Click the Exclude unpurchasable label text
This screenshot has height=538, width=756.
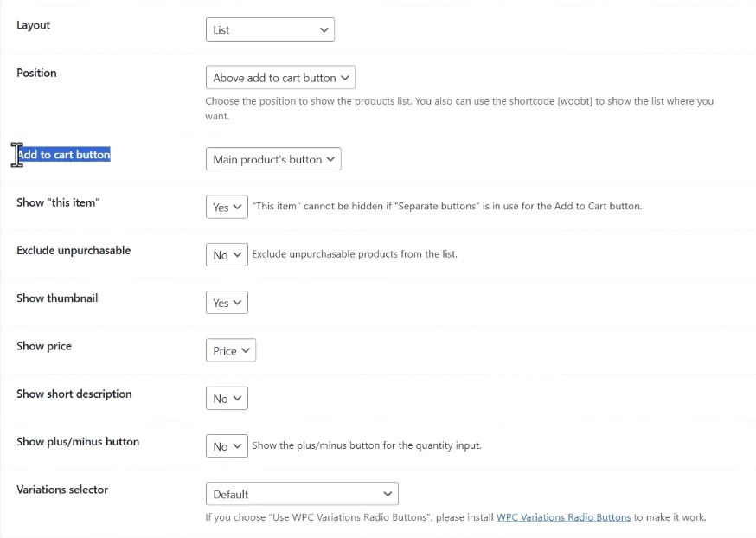74,250
